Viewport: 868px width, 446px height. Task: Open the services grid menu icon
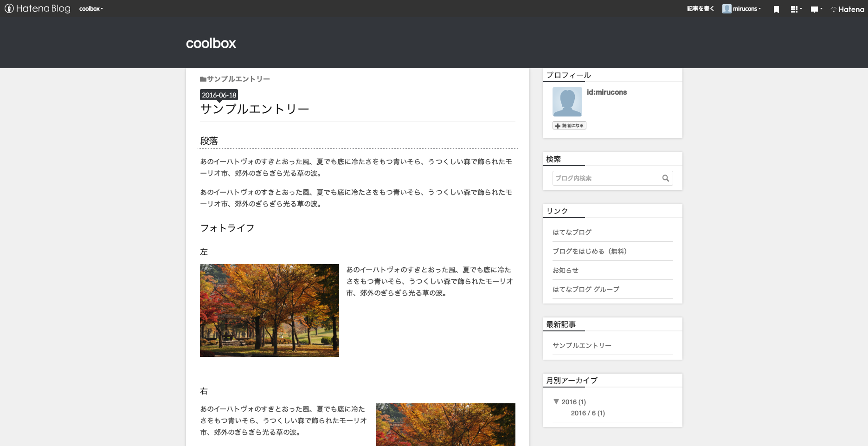(x=796, y=9)
